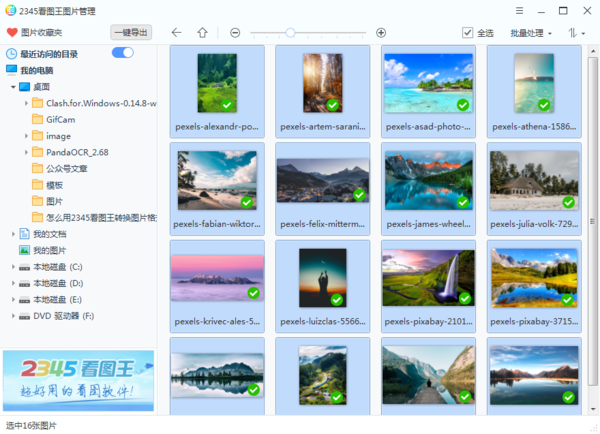The height and width of the screenshot is (434, 600).
Task: Expand the 本地磁盘 (C:) drive node
Action: point(13,267)
